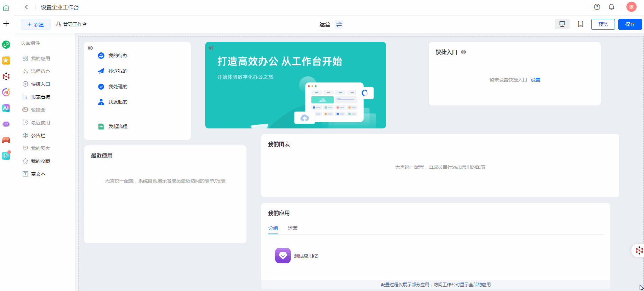Click the 新建 button
Screen dimensions: 644x291
coord(36,24)
